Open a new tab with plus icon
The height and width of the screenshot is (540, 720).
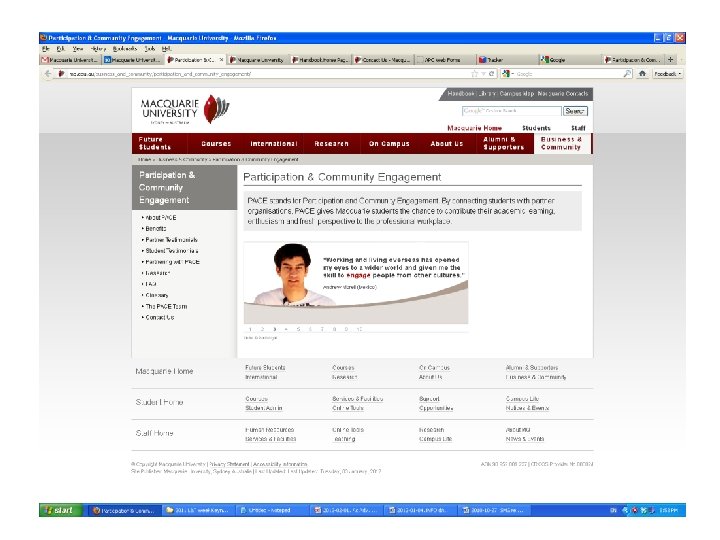(670, 60)
